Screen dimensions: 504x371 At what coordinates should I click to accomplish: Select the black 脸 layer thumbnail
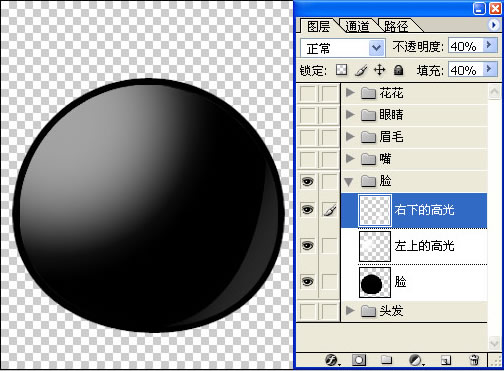[x=375, y=282]
